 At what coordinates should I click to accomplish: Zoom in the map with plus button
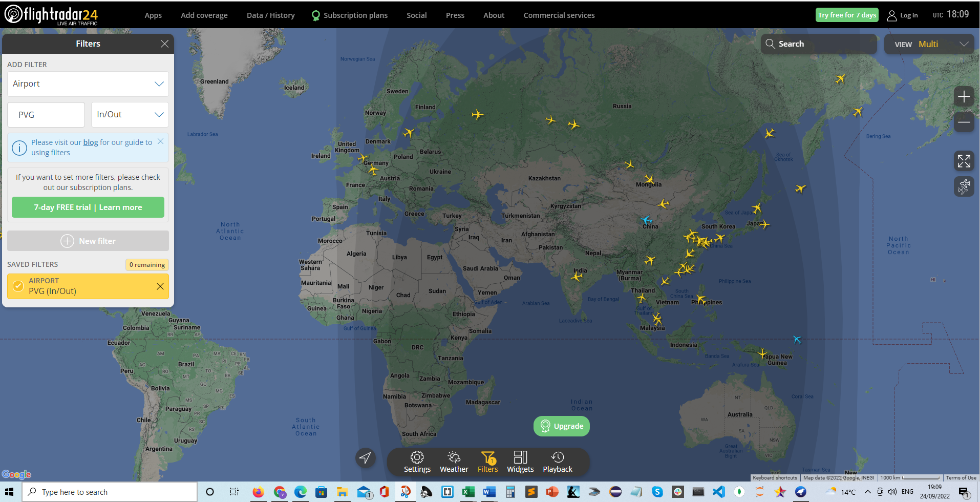tap(964, 97)
